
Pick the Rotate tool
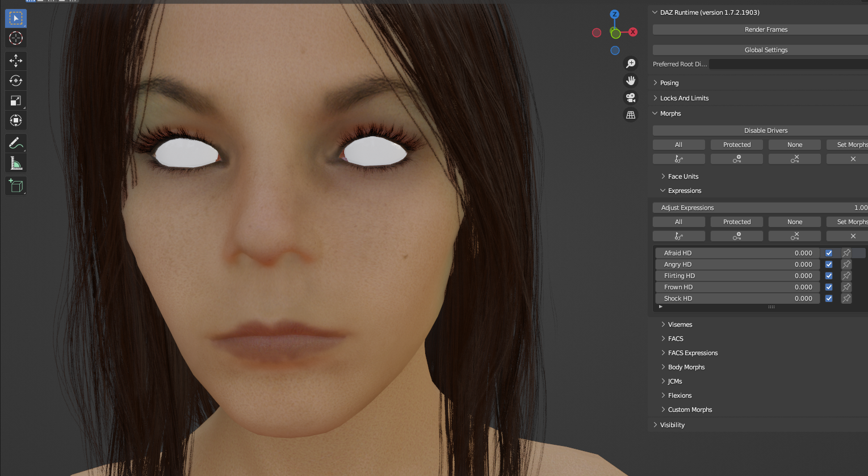tap(16, 81)
